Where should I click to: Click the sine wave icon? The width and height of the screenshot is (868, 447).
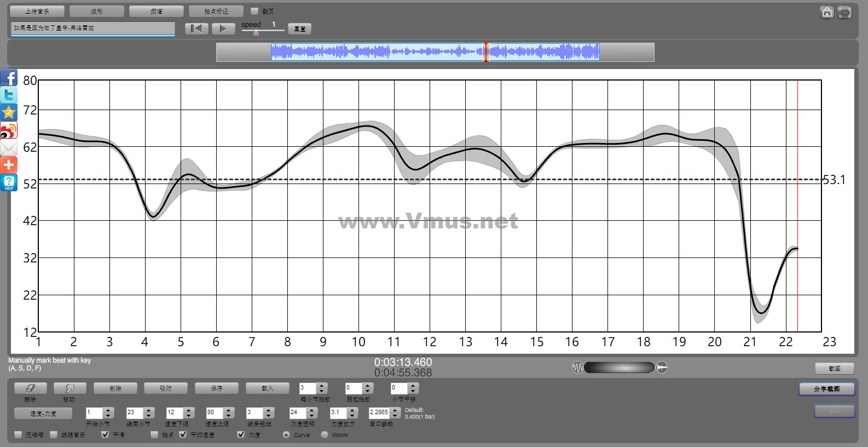[577, 368]
